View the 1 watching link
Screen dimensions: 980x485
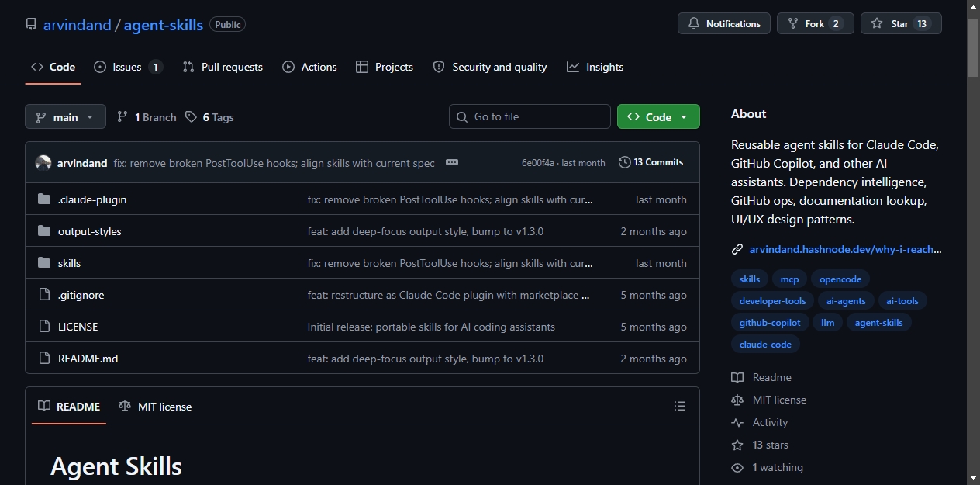tap(768, 467)
